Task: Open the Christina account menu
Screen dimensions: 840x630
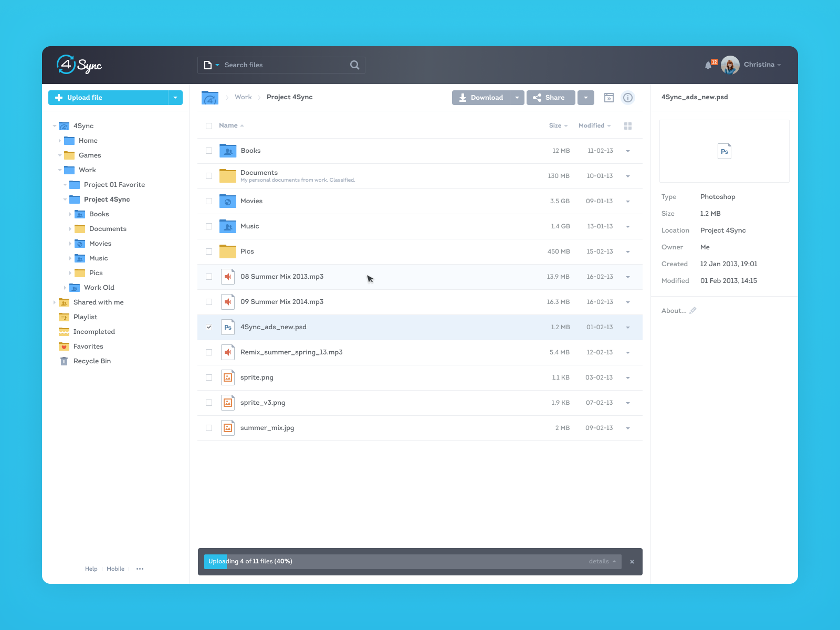Action: pyautogui.click(x=759, y=65)
